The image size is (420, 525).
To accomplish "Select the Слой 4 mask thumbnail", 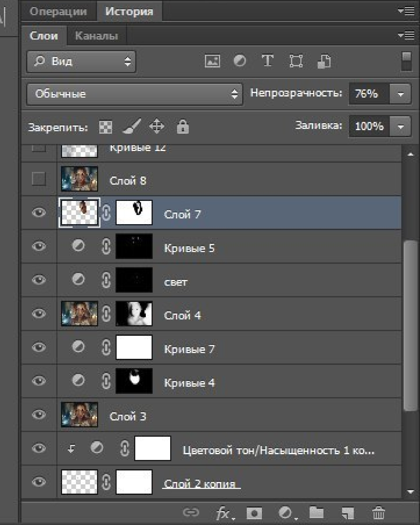I will click(134, 313).
